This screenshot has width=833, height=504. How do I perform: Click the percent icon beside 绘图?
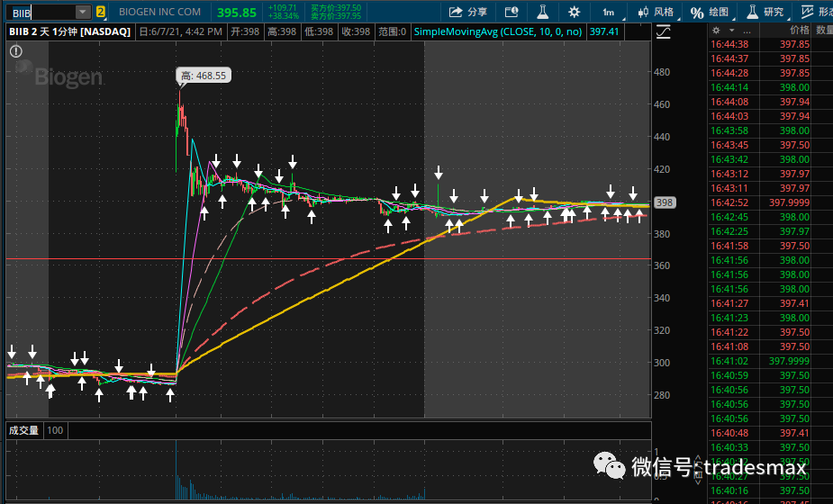[697, 13]
